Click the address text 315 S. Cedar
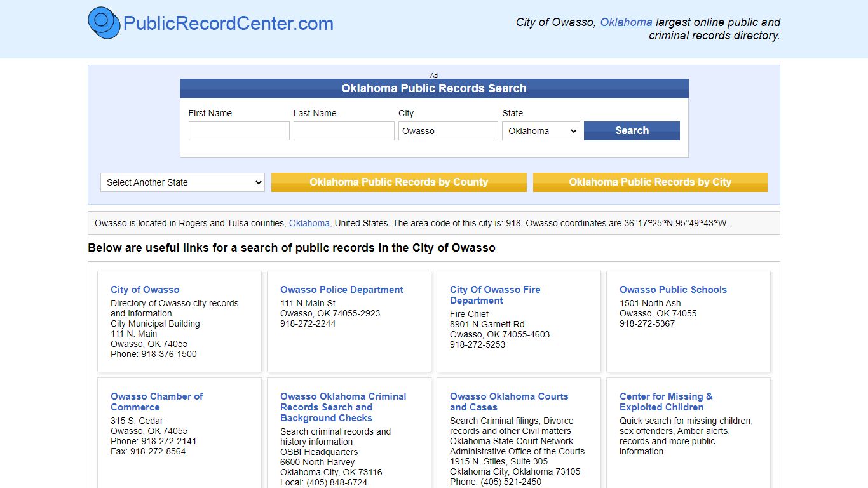Viewport: 868px width, 488px height. pos(137,421)
